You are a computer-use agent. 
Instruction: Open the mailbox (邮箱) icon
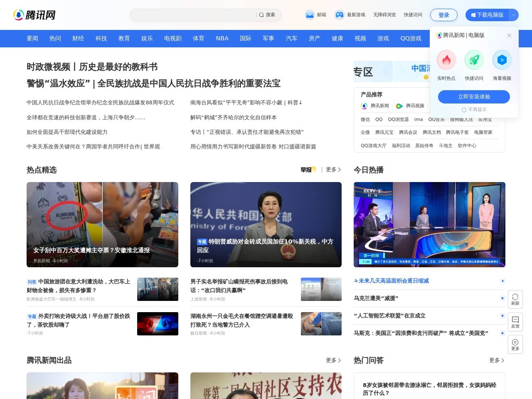tap(310, 15)
